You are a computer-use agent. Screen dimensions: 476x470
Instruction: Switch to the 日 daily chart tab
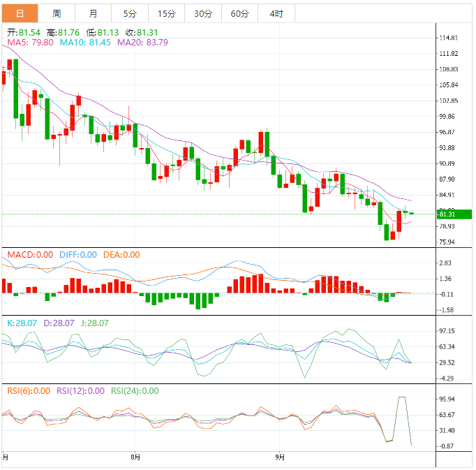[x=20, y=14]
